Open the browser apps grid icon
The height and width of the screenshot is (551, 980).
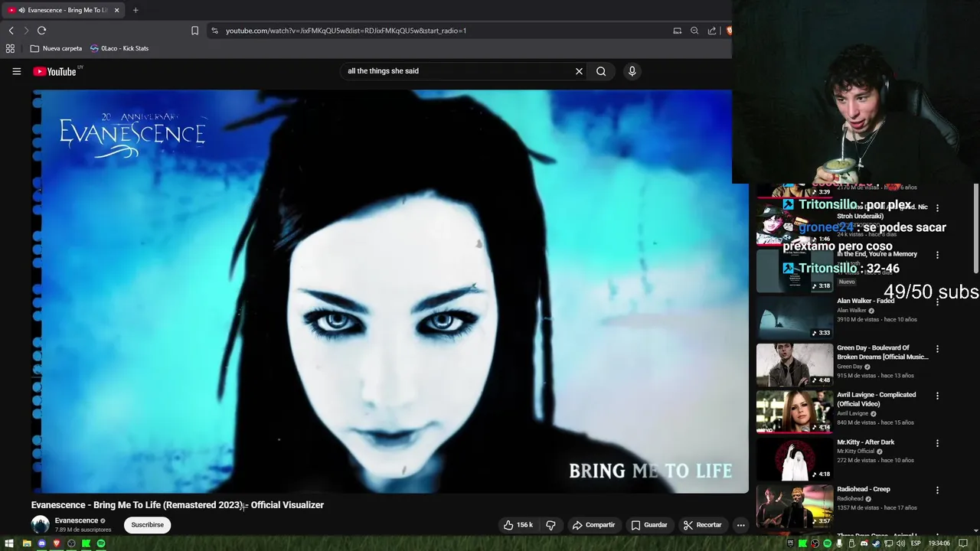[x=10, y=48]
